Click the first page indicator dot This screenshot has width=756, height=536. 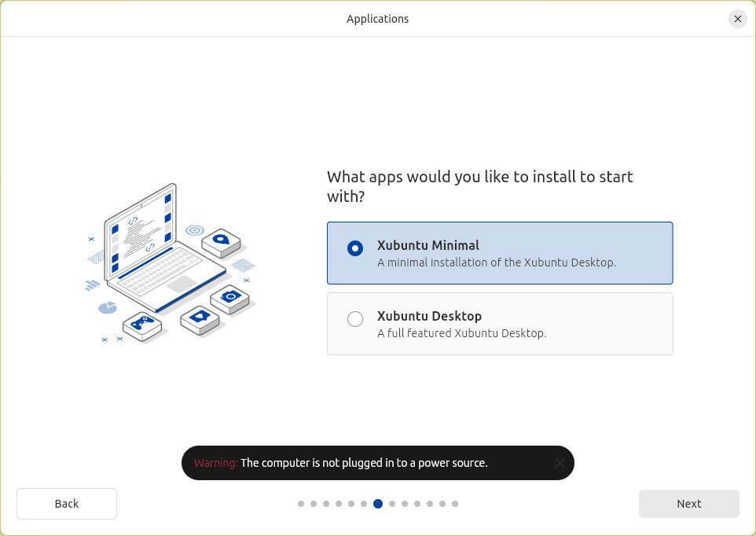(301, 504)
